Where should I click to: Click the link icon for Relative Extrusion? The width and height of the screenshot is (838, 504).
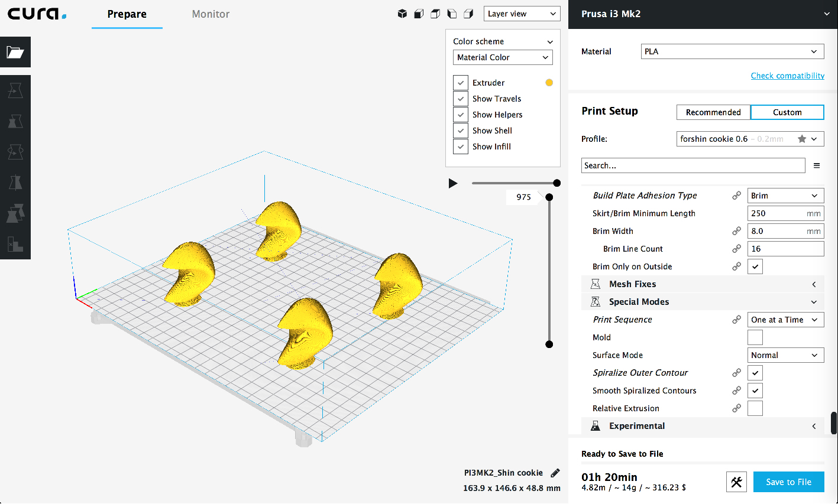pyautogui.click(x=736, y=408)
